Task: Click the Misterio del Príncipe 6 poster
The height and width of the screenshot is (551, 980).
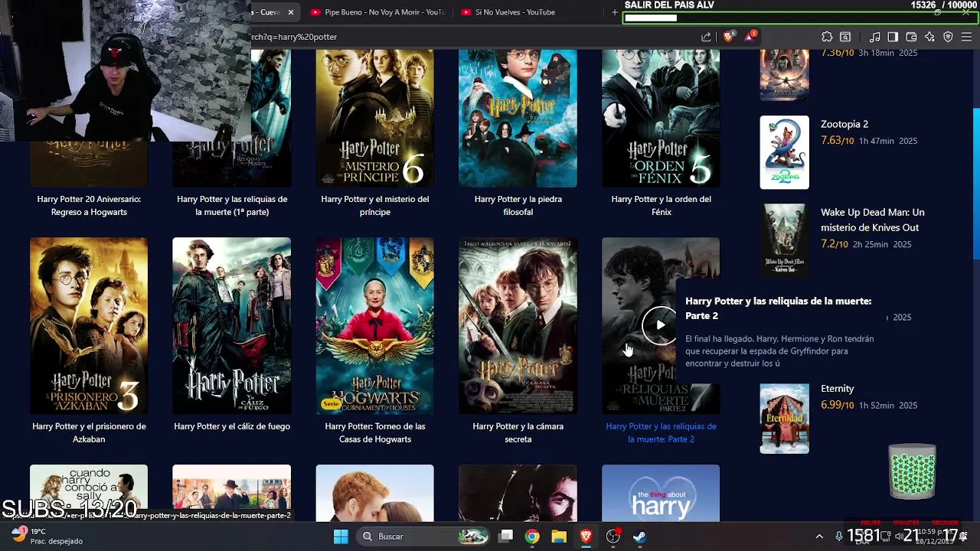Action: (x=375, y=119)
